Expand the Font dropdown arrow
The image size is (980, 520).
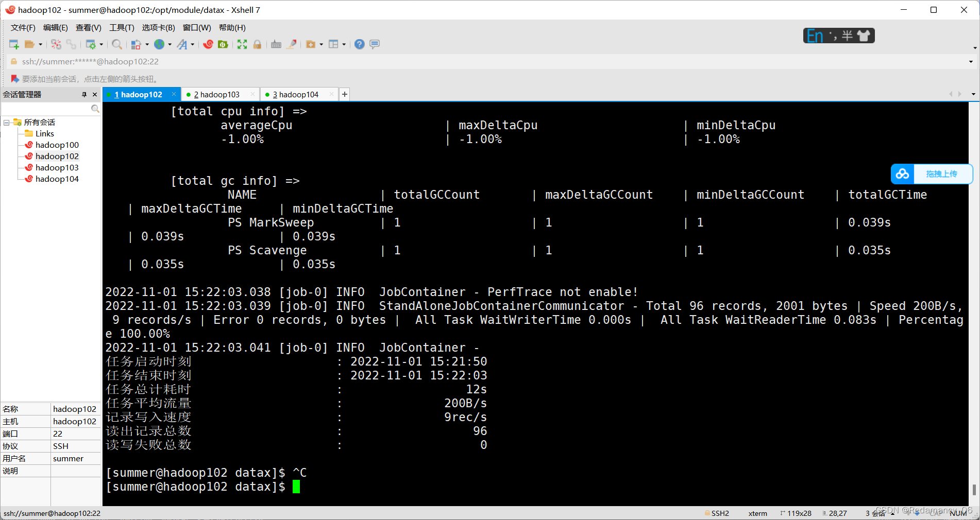point(192,44)
